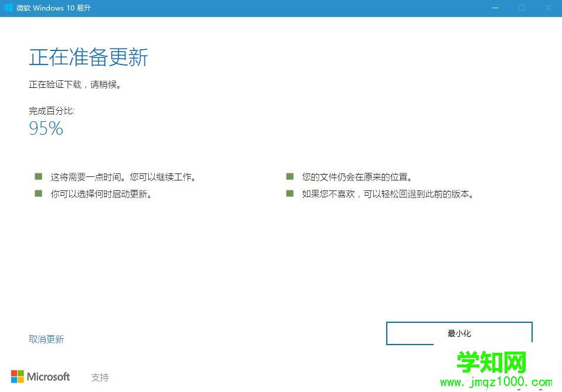
Task: Click 取消更新 to cancel the update
Action: [x=46, y=339]
